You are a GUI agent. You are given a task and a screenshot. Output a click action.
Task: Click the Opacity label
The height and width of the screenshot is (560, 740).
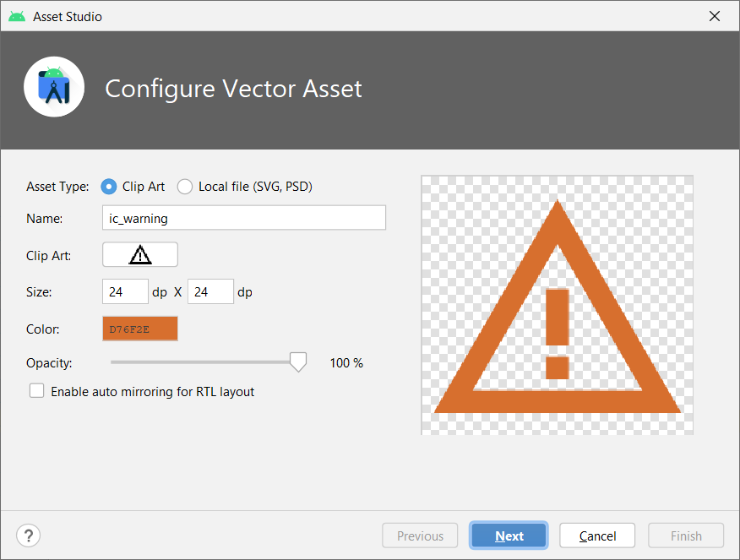click(49, 363)
